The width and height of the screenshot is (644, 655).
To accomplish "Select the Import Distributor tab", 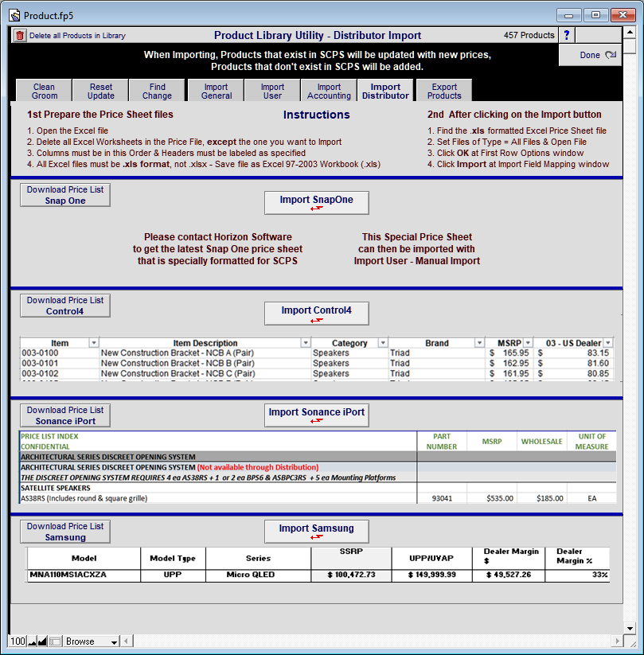I will tap(385, 91).
